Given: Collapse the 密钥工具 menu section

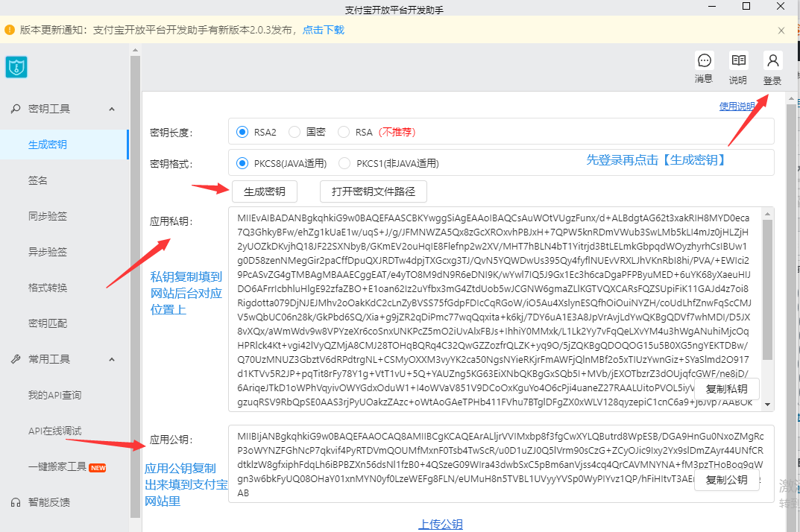Looking at the screenshot, I should pos(112,109).
